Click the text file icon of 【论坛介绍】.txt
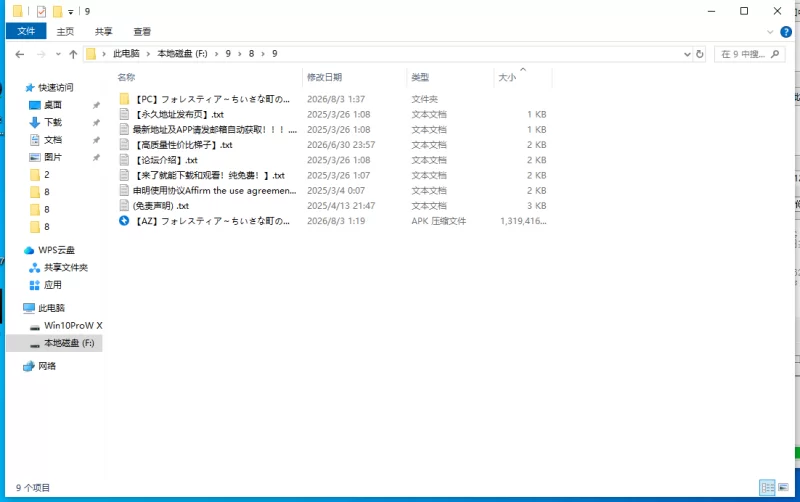Screen dimensions: 800x502 (124, 160)
